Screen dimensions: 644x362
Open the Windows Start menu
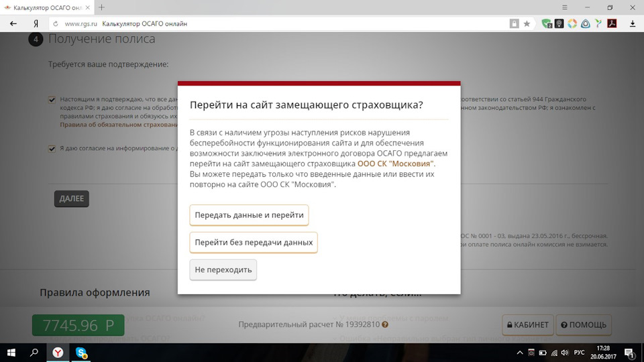pyautogui.click(x=11, y=353)
